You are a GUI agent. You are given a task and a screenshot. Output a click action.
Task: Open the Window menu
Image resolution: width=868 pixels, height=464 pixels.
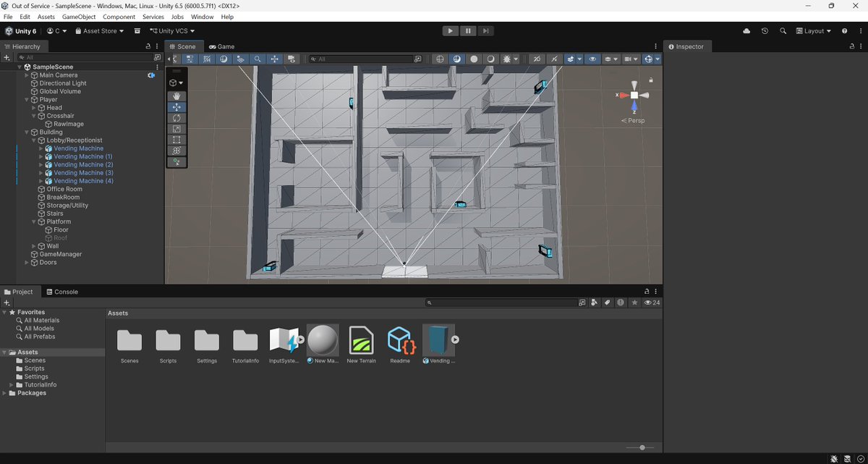tap(202, 17)
